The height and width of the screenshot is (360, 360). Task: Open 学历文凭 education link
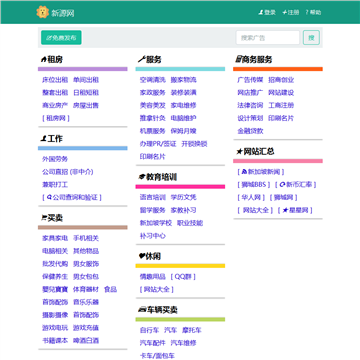[184, 197]
